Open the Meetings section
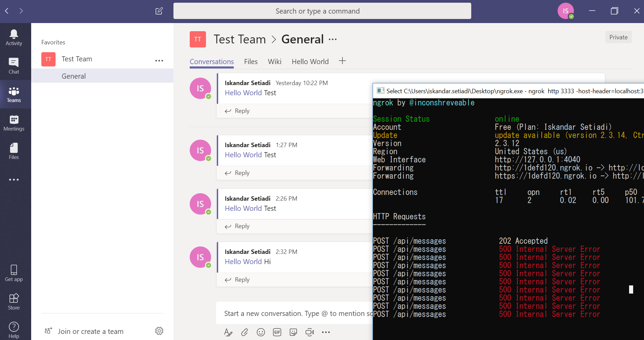 14,123
